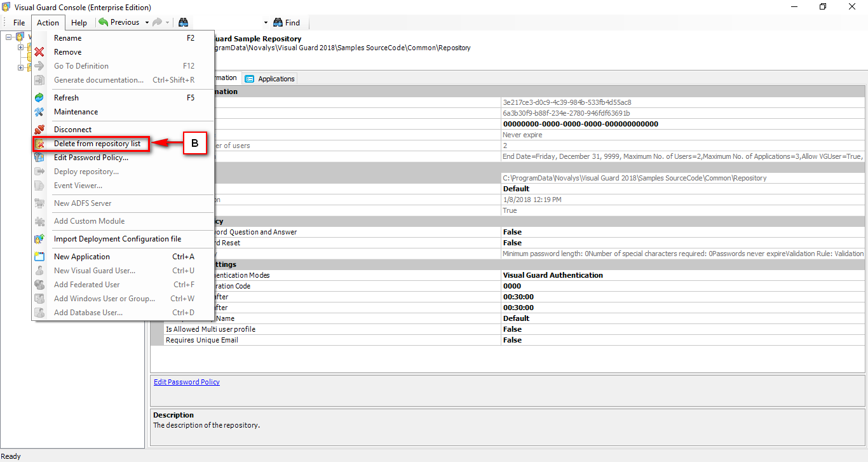Open the search combo box dropdown
This screenshot has width=868, height=462.
point(265,22)
